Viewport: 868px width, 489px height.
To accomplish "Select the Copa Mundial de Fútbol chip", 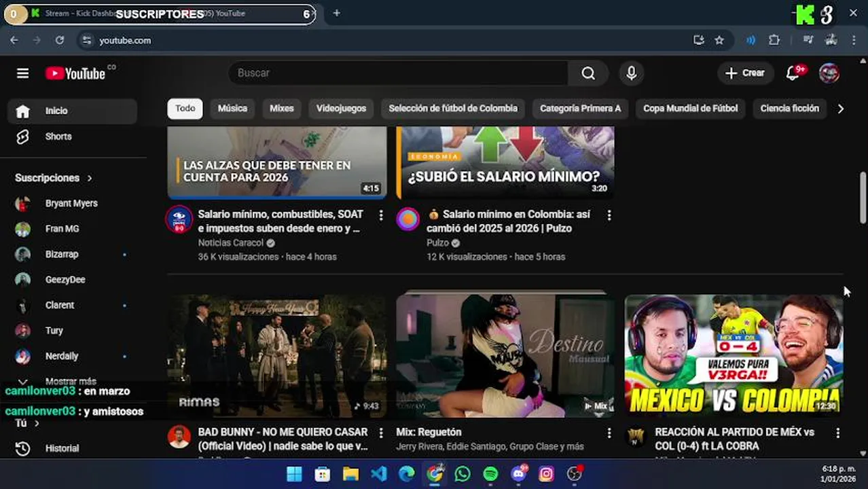I will [x=690, y=108].
